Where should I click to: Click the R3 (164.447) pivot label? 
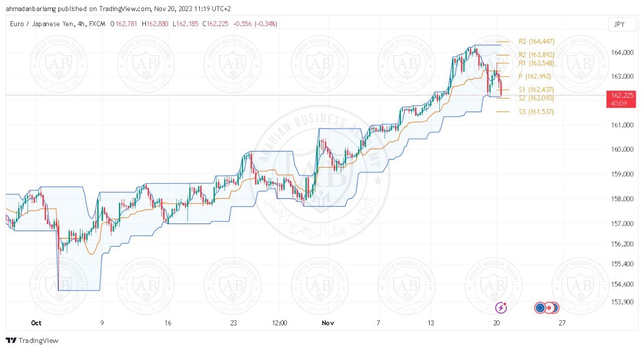tap(536, 42)
